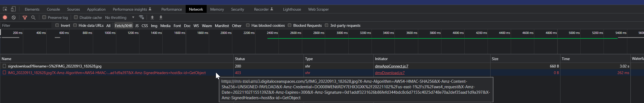Clear the network log icon
The height and width of the screenshot is (103, 644).
coord(14,17)
